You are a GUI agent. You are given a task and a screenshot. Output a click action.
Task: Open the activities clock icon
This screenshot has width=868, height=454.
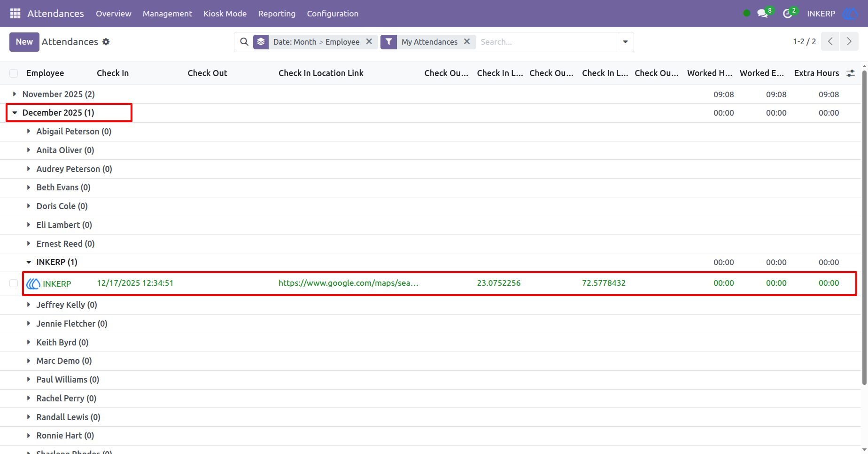pos(788,14)
